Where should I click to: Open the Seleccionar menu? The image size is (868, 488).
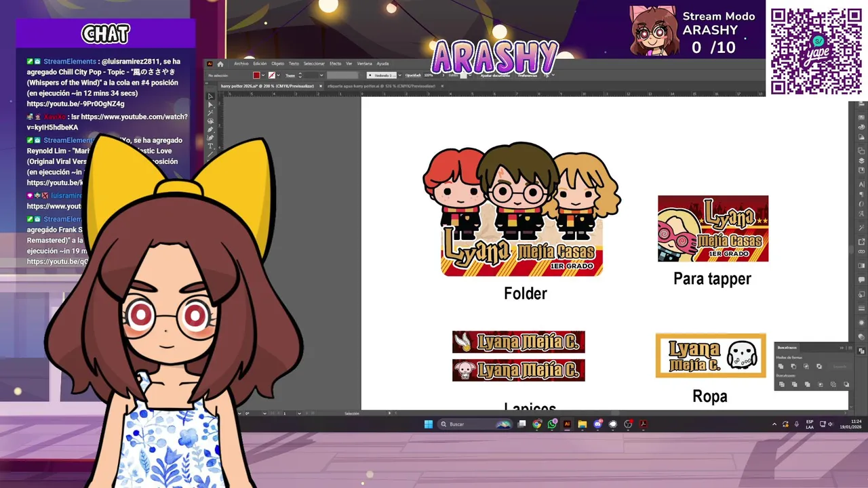tap(314, 64)
